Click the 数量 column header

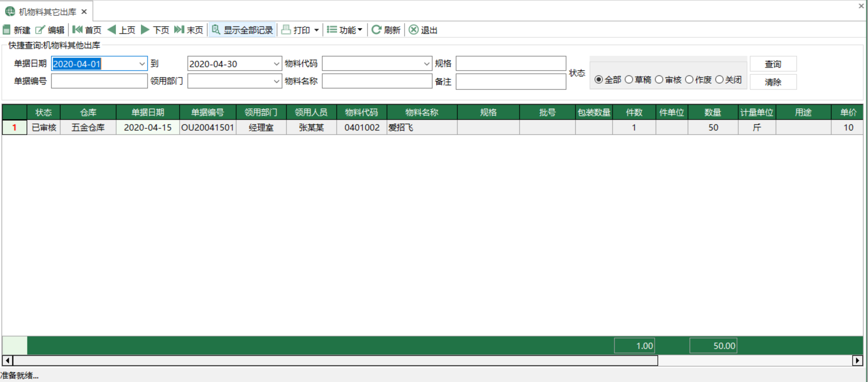[713, 112]
